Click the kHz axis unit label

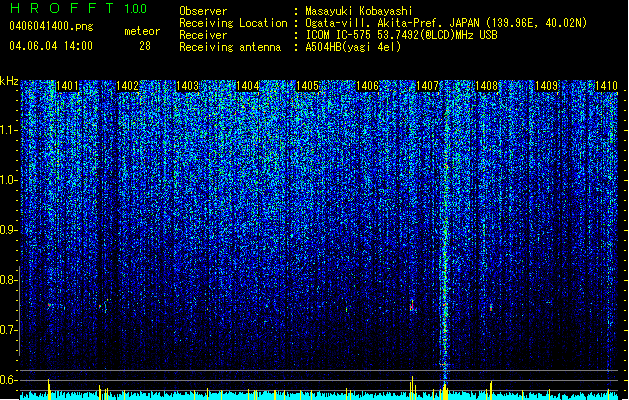[9, 81]
